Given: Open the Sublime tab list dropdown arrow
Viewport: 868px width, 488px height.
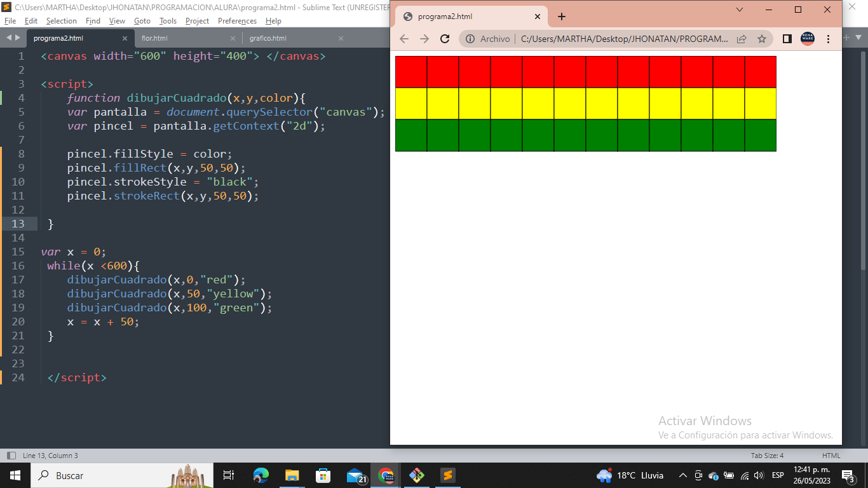Looking at the screenshot, I should tap(860, 37).
